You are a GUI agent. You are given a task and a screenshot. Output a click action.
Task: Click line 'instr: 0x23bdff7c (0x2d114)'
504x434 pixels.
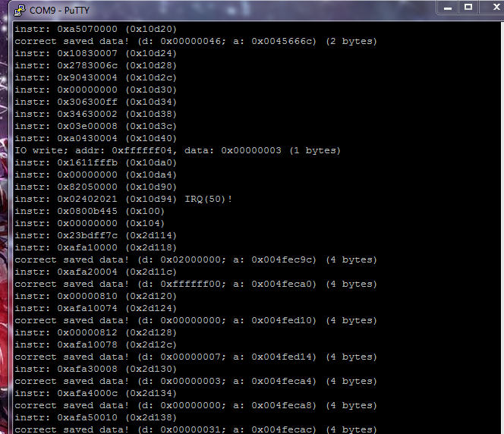pyautogui.click(x=96, y=235)
